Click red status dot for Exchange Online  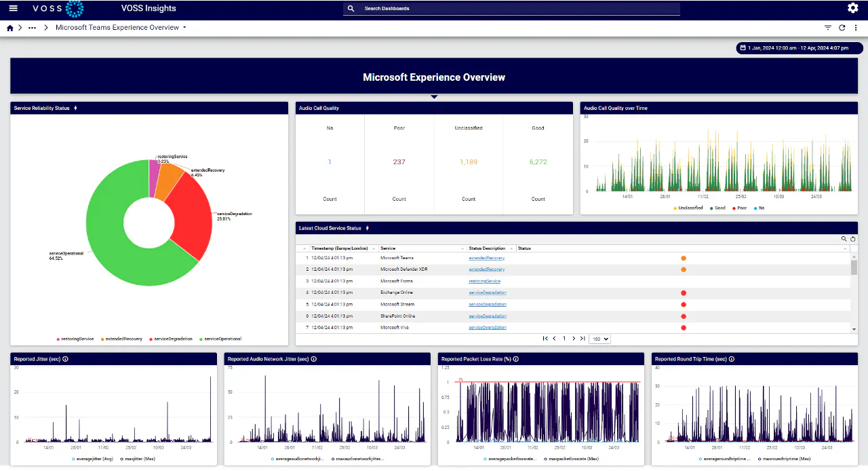[684, 293]
